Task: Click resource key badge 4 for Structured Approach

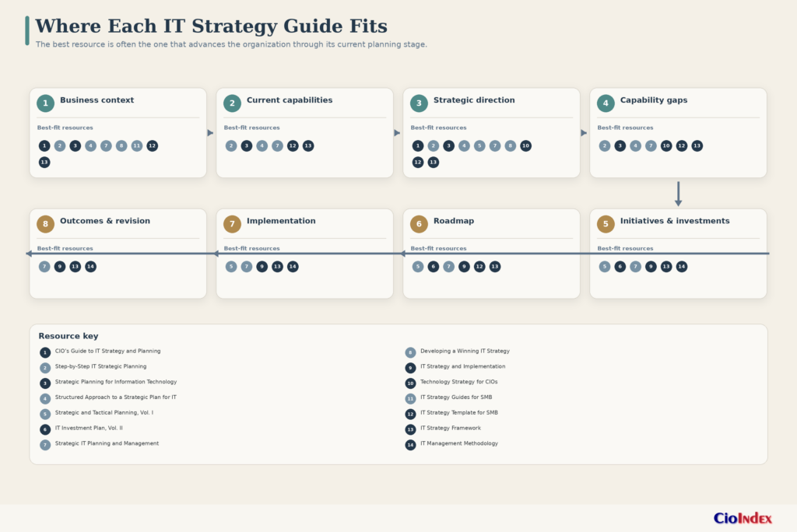Action: (x=45, y=399)
